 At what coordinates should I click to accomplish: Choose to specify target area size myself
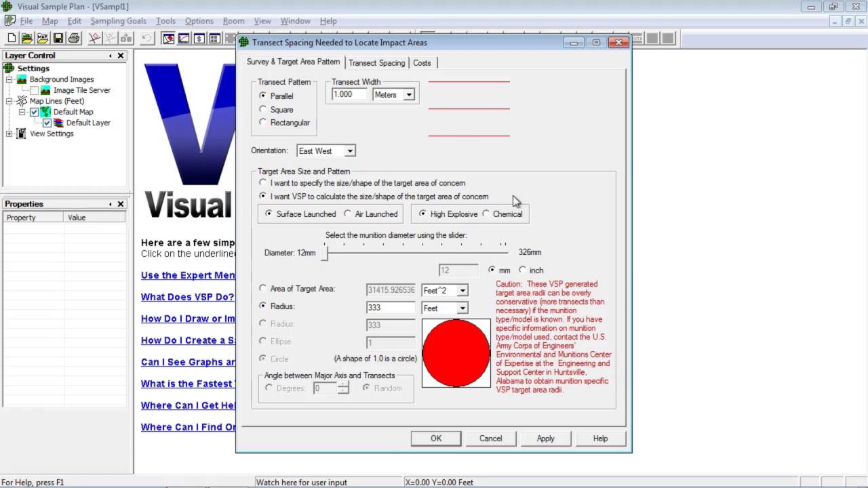tap(263, 182)
